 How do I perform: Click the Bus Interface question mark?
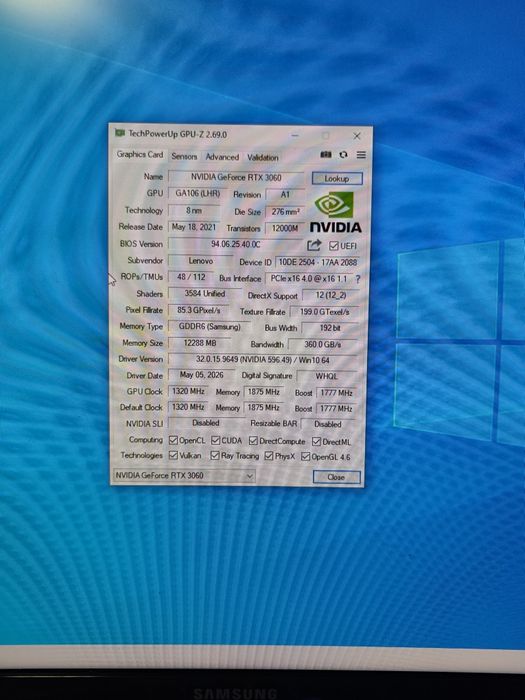(358, 279)
